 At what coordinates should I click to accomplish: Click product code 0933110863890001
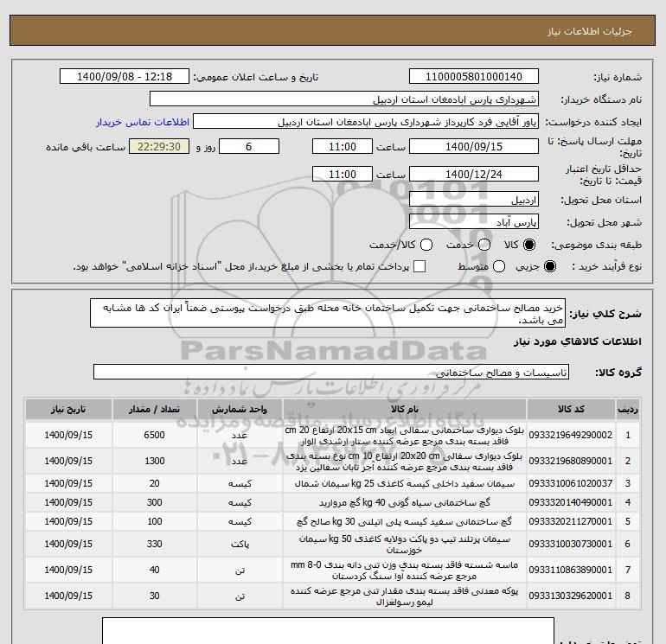571,570
